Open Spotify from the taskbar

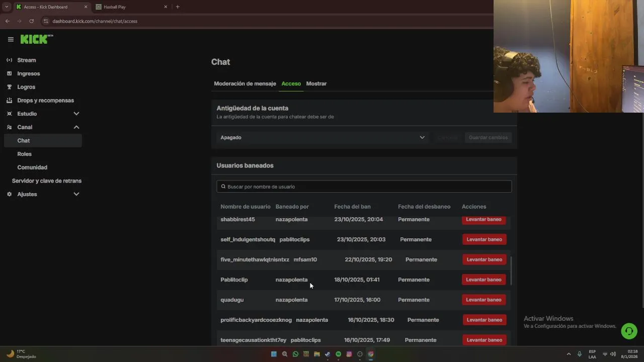tap(338, 354)
